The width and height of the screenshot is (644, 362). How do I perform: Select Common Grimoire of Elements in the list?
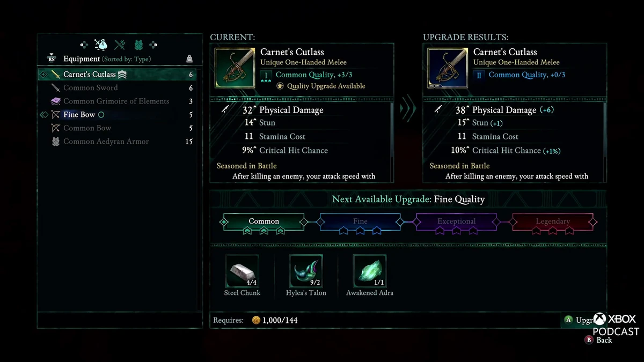click(116, 101)
